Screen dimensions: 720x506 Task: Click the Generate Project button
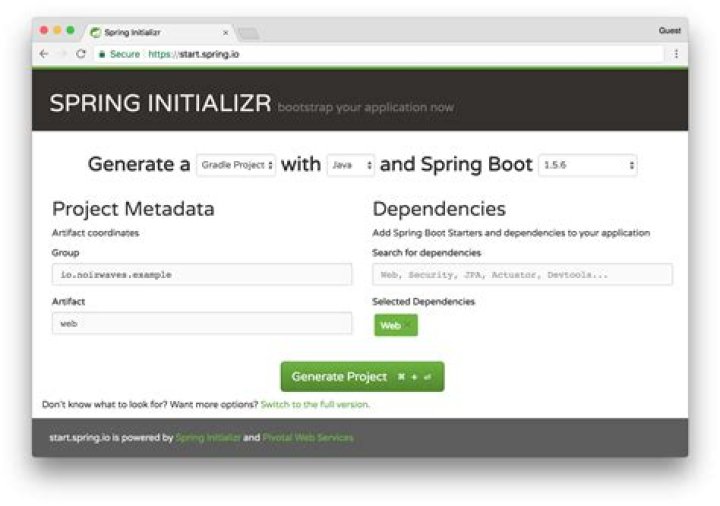pyautogui.click(x=362, y=377)
